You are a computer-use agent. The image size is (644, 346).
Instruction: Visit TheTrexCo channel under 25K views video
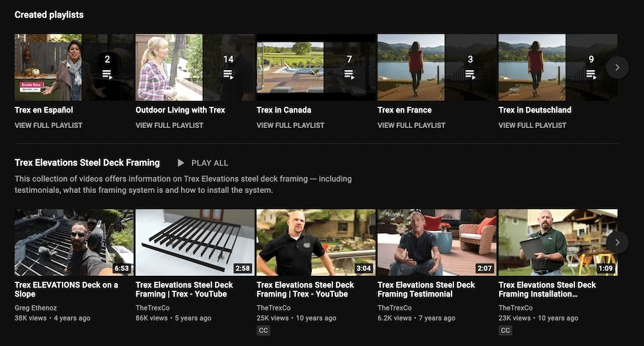(x=274, y=308)
